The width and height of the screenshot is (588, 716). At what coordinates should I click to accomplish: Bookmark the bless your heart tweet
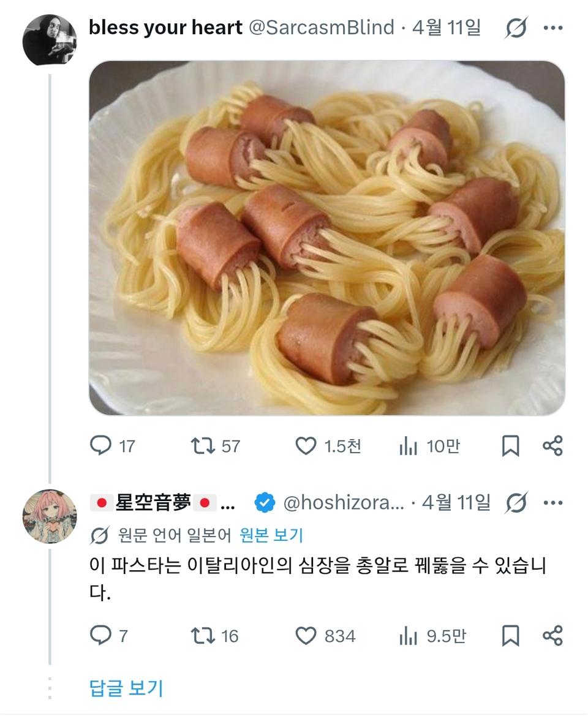point(510,446)
